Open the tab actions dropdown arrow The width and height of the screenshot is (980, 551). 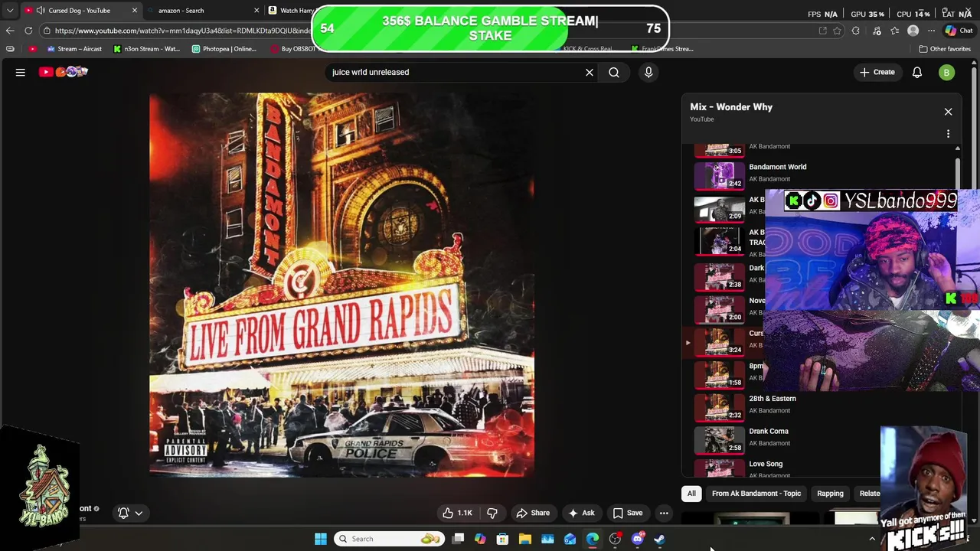tap(10, 10)
